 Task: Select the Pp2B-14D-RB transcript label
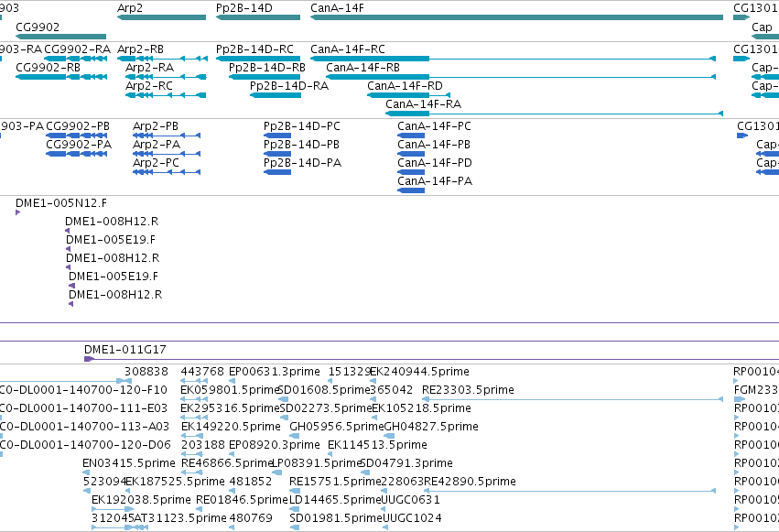pyautogui.click(x=266, y=67)
